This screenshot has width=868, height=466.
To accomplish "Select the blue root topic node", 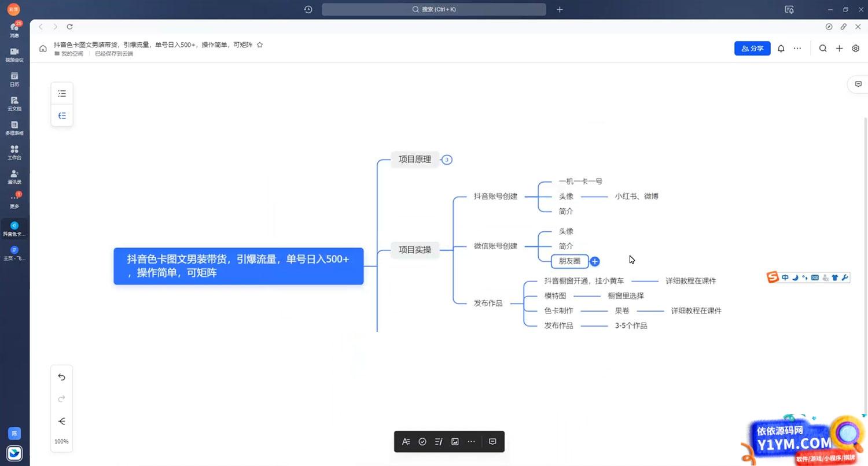I will (x=238, y=266).
